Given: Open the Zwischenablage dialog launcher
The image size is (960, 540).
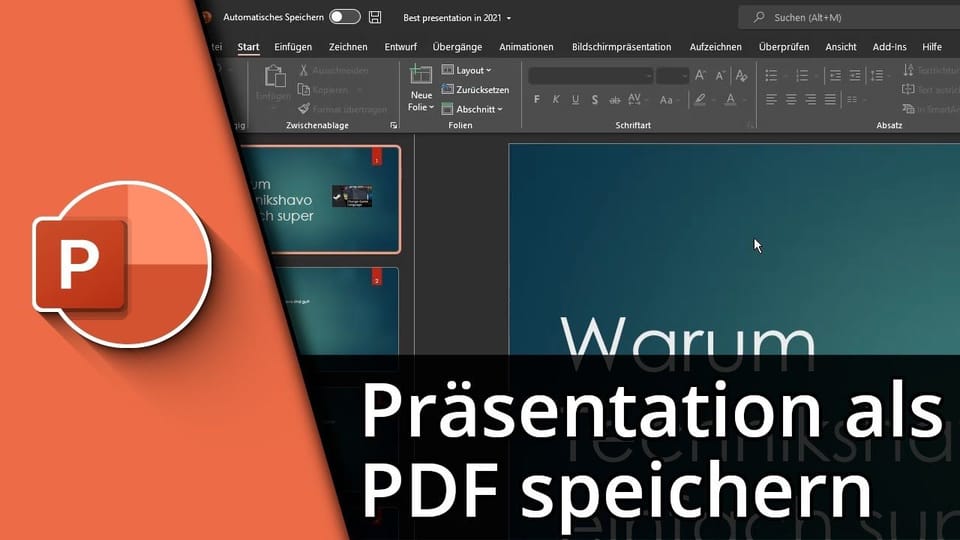Looking at the screenshot, I should pos(394,126).
